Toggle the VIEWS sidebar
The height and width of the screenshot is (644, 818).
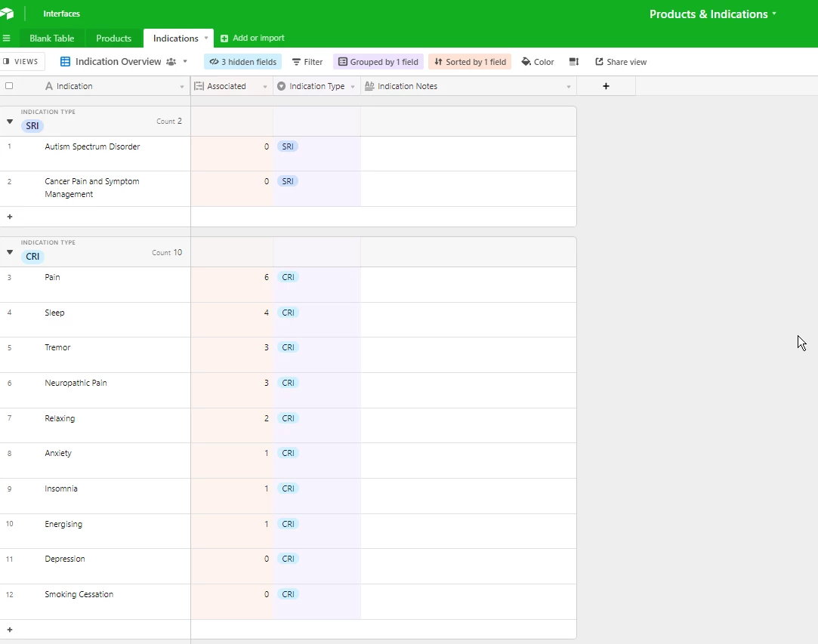pyautogui.click(x=21, y=62)
